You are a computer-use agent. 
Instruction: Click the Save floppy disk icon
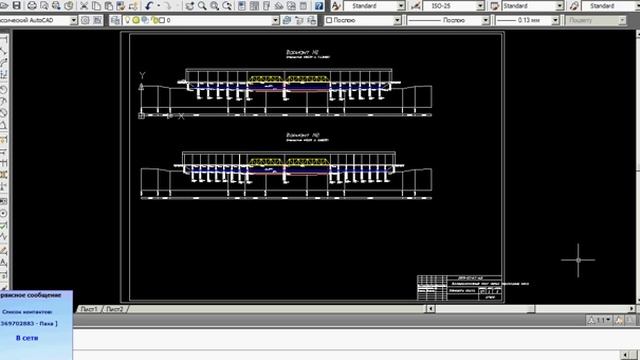(17, 6)
